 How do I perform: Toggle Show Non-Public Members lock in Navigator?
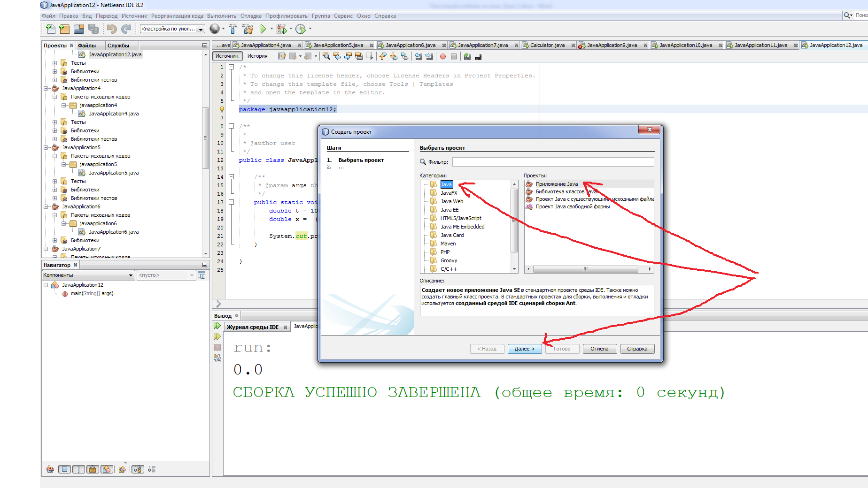pyautogui.click(x=93, y=469)
